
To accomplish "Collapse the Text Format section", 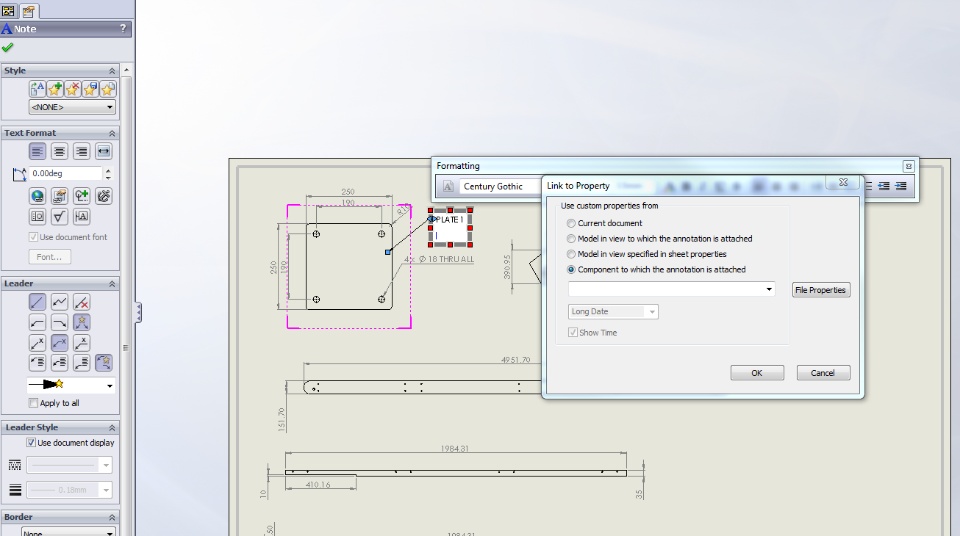I will [112, 133].
